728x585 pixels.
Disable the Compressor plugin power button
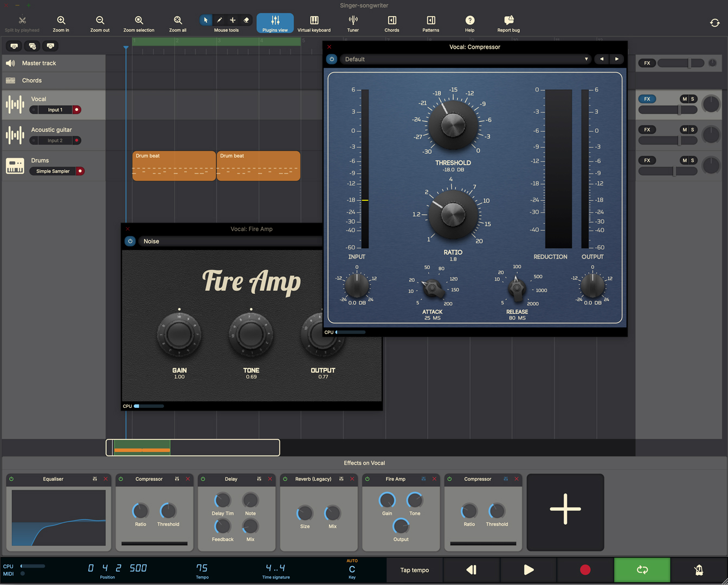pos(332,59)
